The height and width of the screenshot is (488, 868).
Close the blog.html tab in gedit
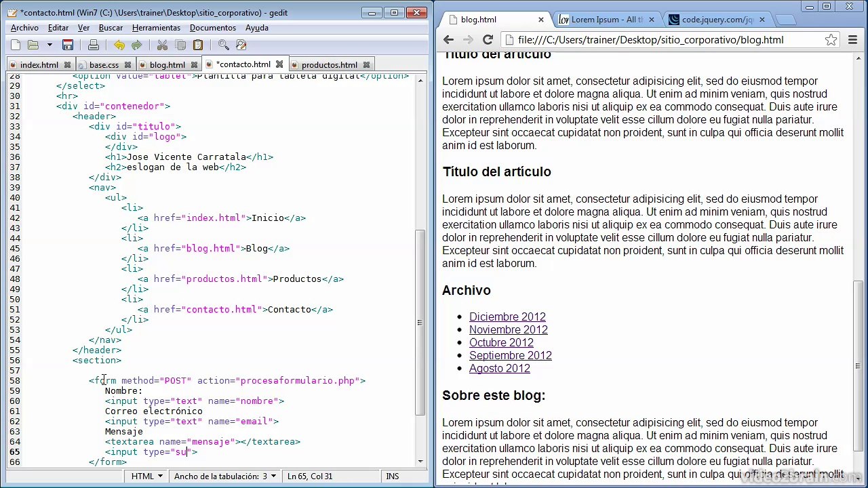click(195, 65)
